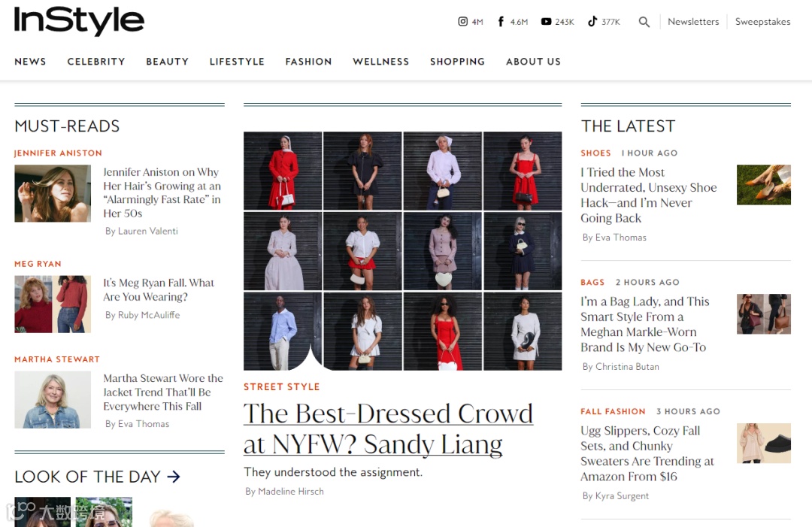Open the Look of the Day heading
812x527 pixels.
click(87, 477)
